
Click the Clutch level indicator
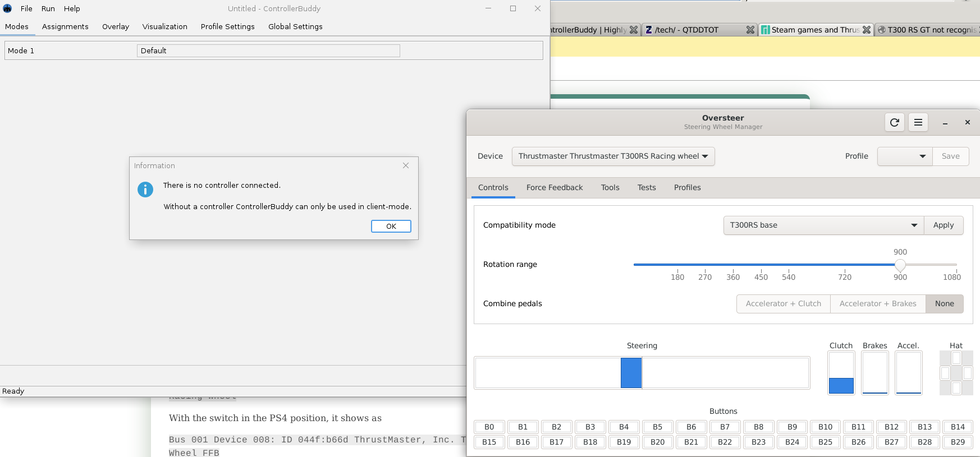pyautogui.click(x=841, y=373)
